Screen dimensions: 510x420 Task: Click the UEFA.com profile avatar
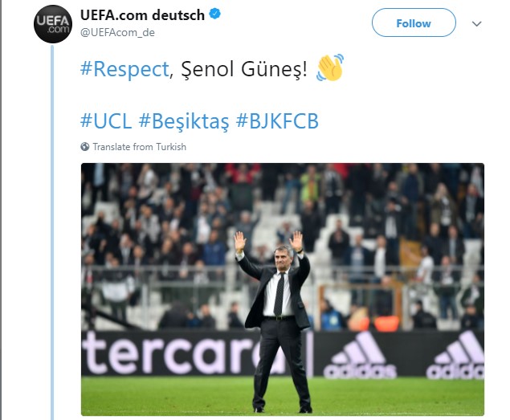pos(54,23)
